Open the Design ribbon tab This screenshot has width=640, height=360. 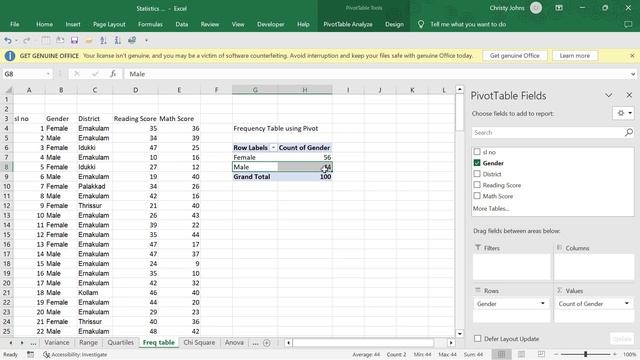point(394,24)
